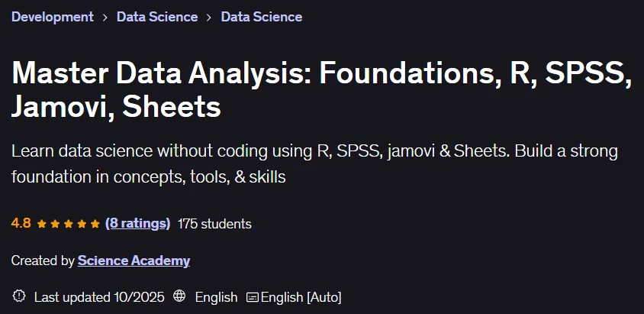Viewport: 644px width, 314px height.
Task: Click the first orange rating star
Action: [x=41, y=224]
